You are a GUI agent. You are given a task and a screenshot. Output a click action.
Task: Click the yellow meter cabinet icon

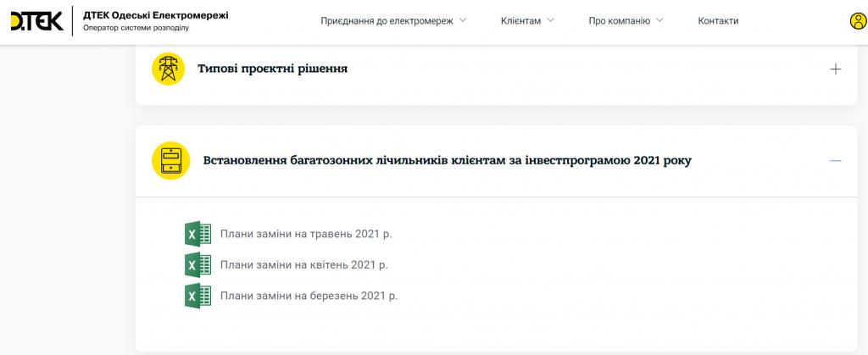coord(170,160)
